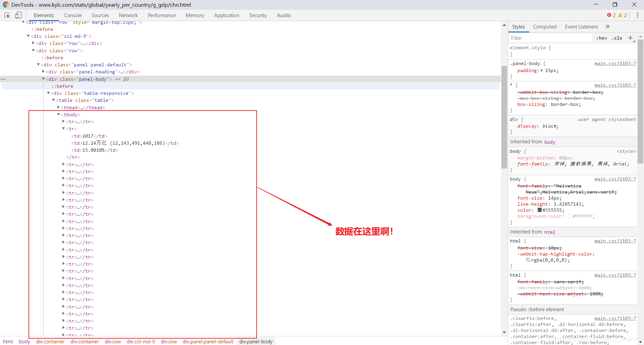Click the Styles pane vertical scrollbar thumb
The height and width of the screenshot is (345, 644).
pos(640,101)
